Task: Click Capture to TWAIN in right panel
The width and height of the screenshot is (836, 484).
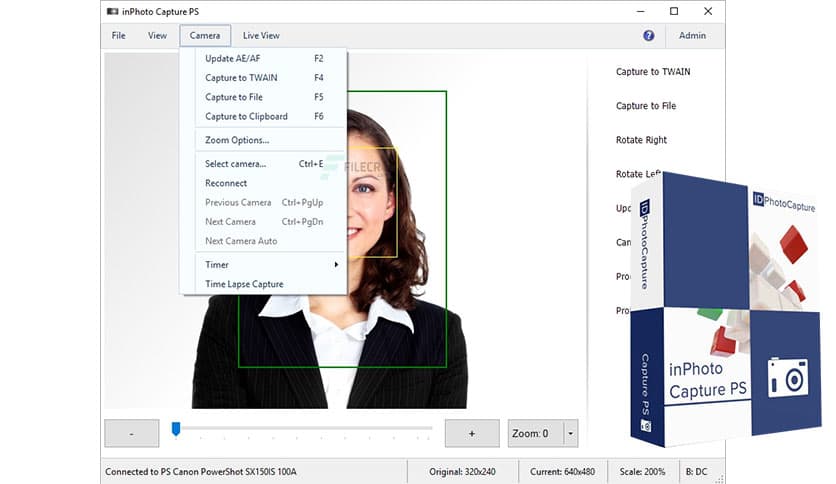Action: [653, 72]
